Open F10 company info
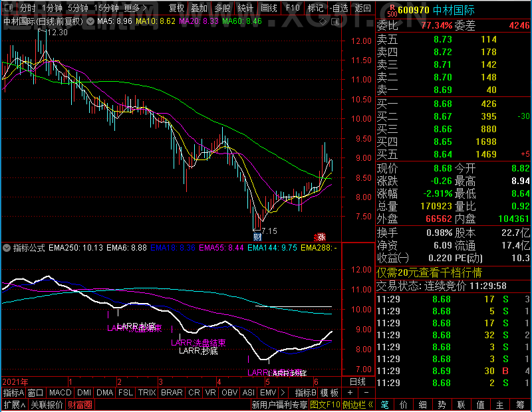Screen dimensions: 532x412 (x=293, y=8)
